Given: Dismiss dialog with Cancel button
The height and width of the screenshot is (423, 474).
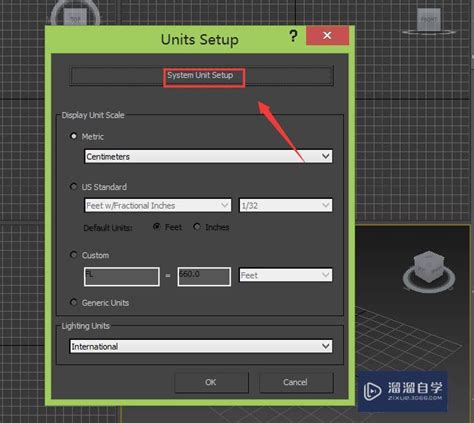Looking at the screenshot, I should [x=296, y=382].
